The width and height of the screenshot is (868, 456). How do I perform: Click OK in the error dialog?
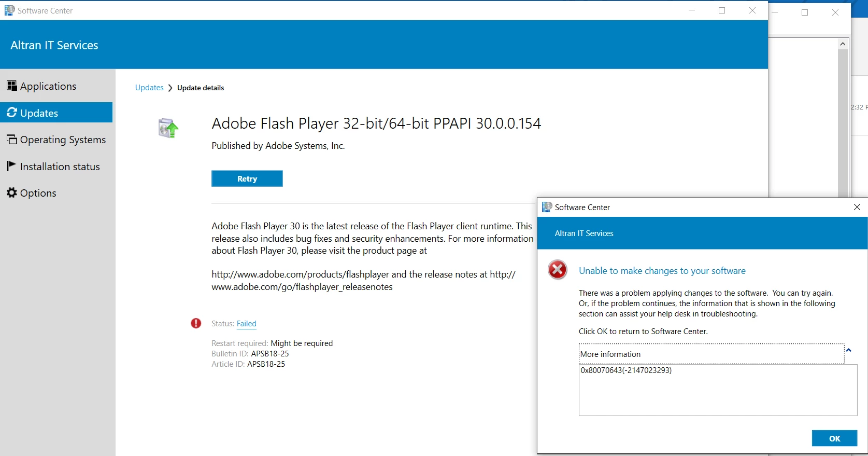pos(834,438)
